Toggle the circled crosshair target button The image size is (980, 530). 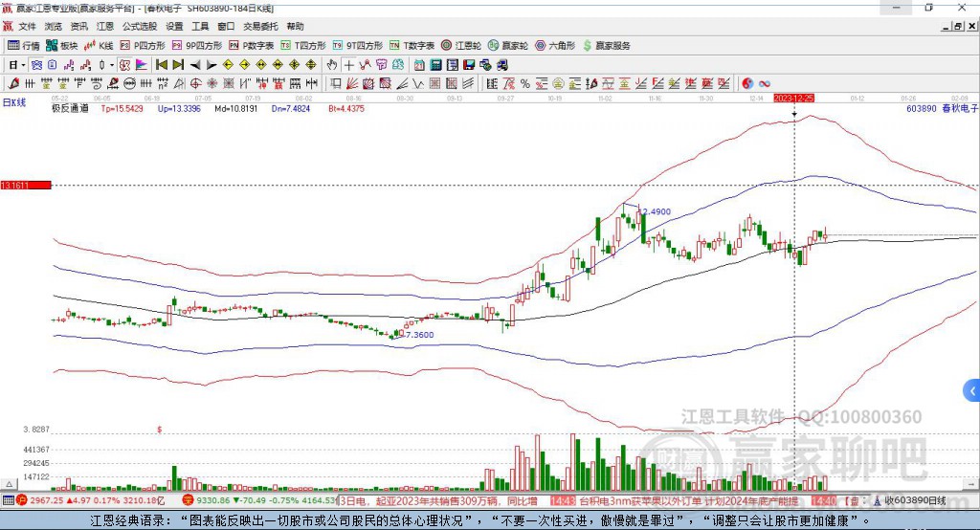coord(195,84)
